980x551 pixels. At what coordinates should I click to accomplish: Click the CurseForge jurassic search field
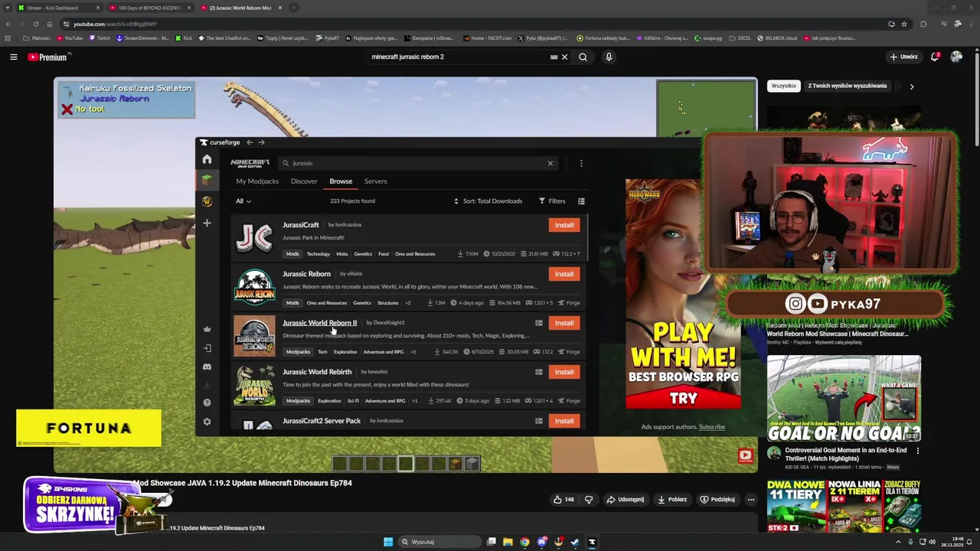click(417, 163)
